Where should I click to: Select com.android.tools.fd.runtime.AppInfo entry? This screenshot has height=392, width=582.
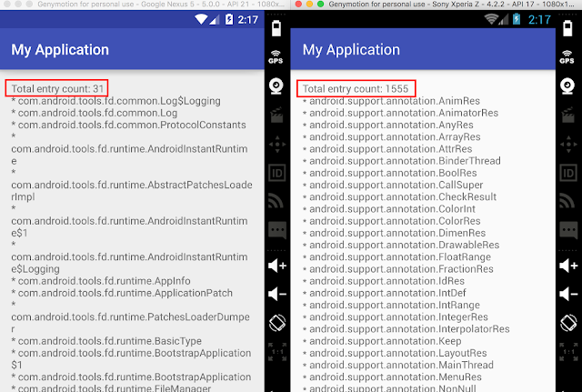(x=101, y=281)
